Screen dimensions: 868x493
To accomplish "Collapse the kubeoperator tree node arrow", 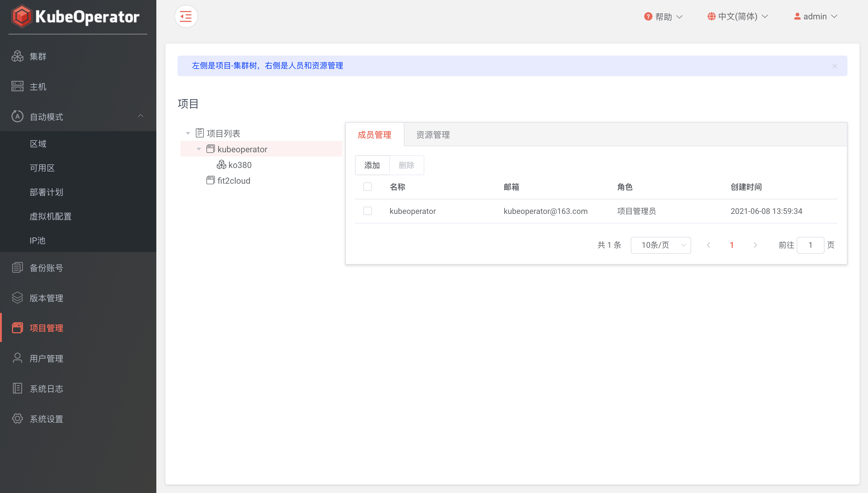I will pos(199,149).
